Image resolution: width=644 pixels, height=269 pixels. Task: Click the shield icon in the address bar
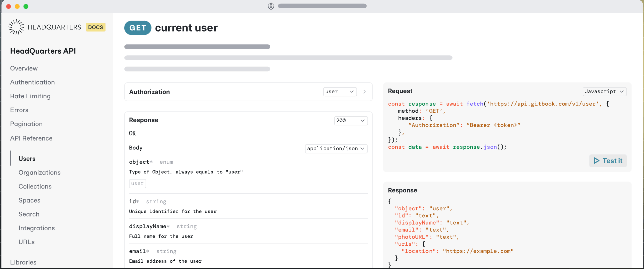[271, 6]
